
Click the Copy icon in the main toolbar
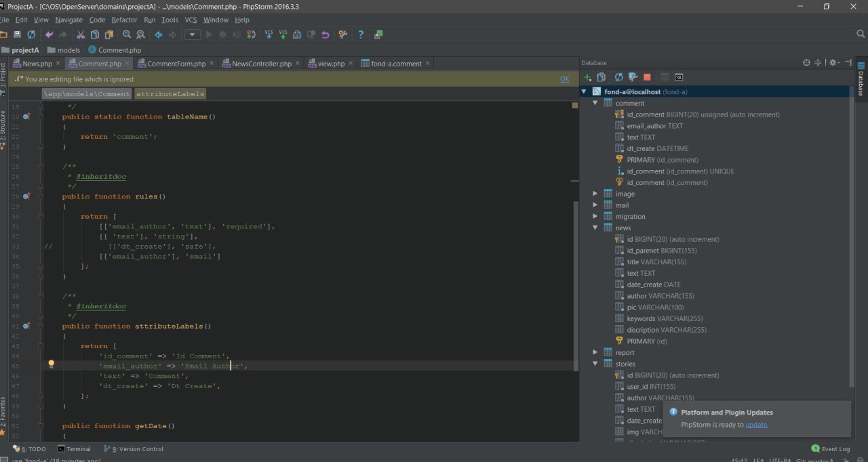pyautogui.click(x=95, y=35)
